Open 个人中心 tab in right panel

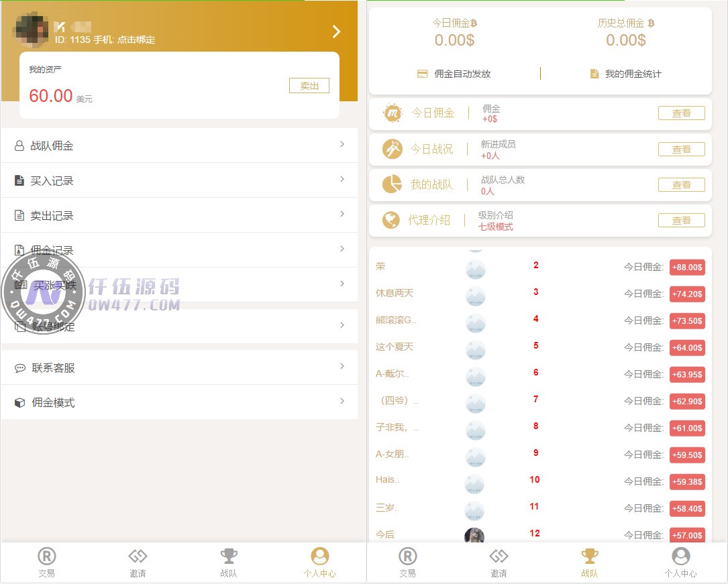click(x=680, y=562)
